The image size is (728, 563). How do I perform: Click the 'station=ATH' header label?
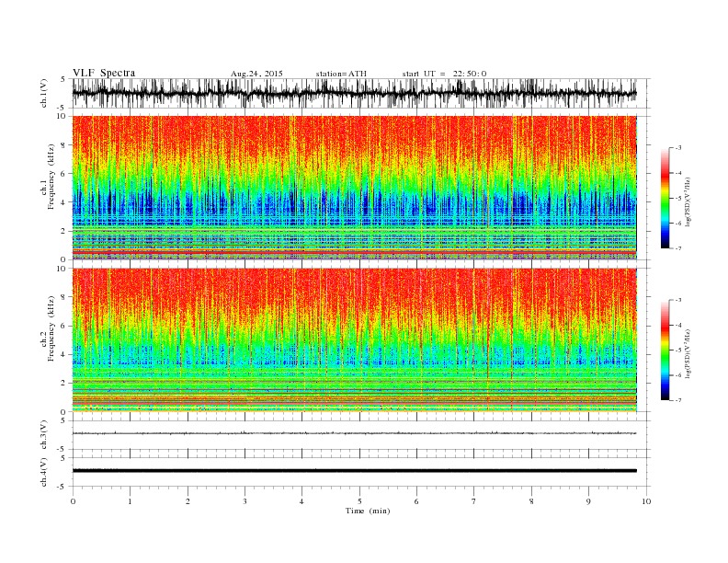[x=341, y=74]
